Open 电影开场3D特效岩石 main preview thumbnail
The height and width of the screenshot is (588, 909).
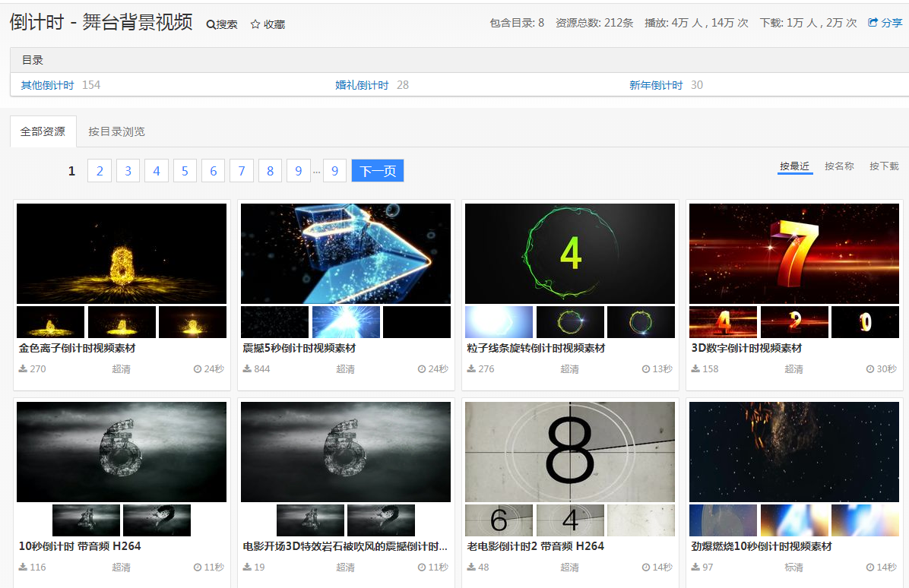pos(346,452)
